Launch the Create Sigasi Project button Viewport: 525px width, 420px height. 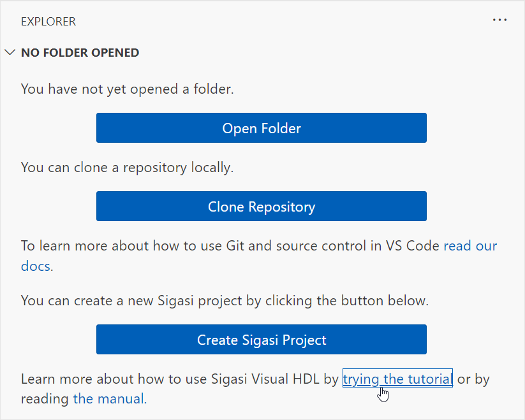[x=262, y=340]
